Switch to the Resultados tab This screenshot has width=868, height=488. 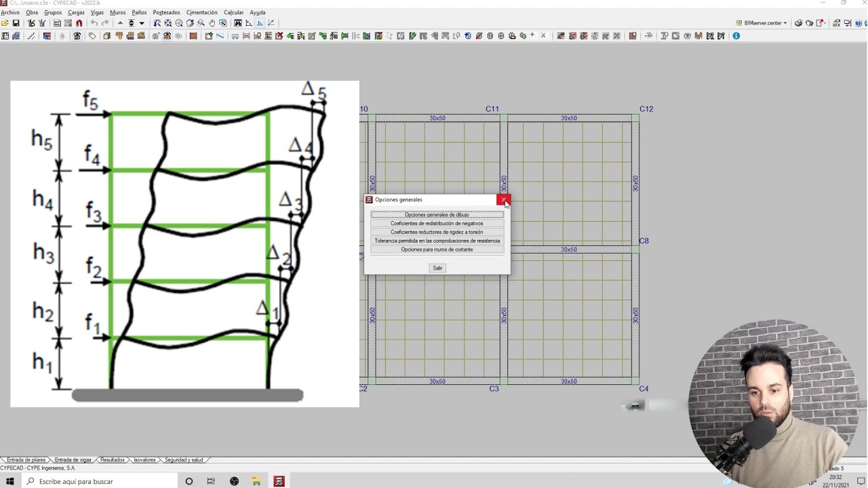[x=113, y=460]
